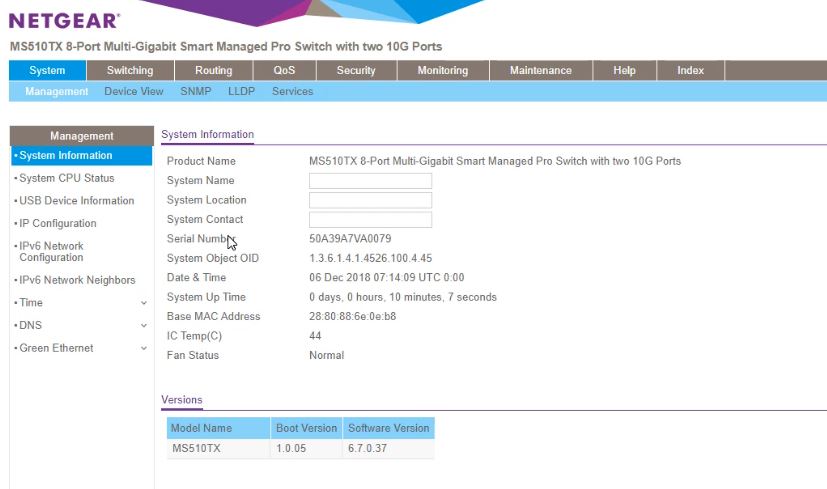
Task: Click the Base MAC Address label
Action: tap(214, 317)
